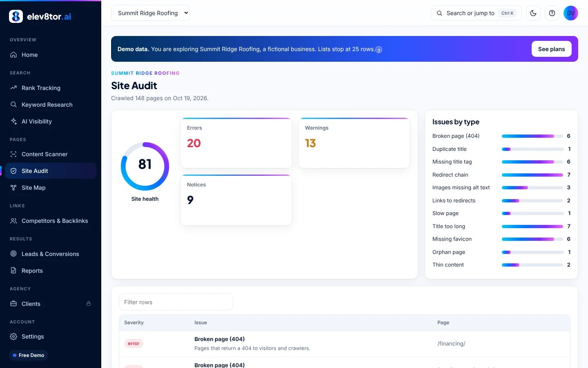Click the Leads & Conversions target icon

coord(13,254)
